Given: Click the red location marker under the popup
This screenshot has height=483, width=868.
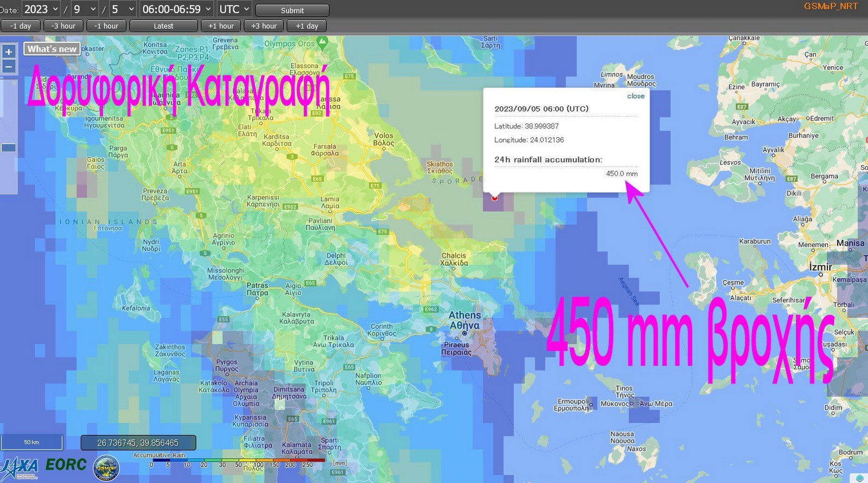Looking at the screenshot, I should pyautogui.click(x=494, y=198).
